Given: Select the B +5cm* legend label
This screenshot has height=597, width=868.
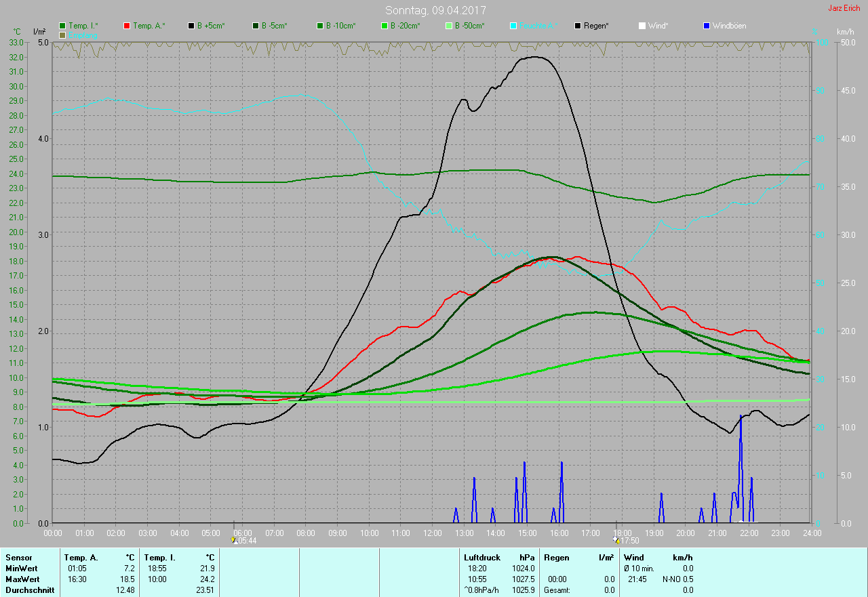Looking at the screenshot, I should point(211,26).
